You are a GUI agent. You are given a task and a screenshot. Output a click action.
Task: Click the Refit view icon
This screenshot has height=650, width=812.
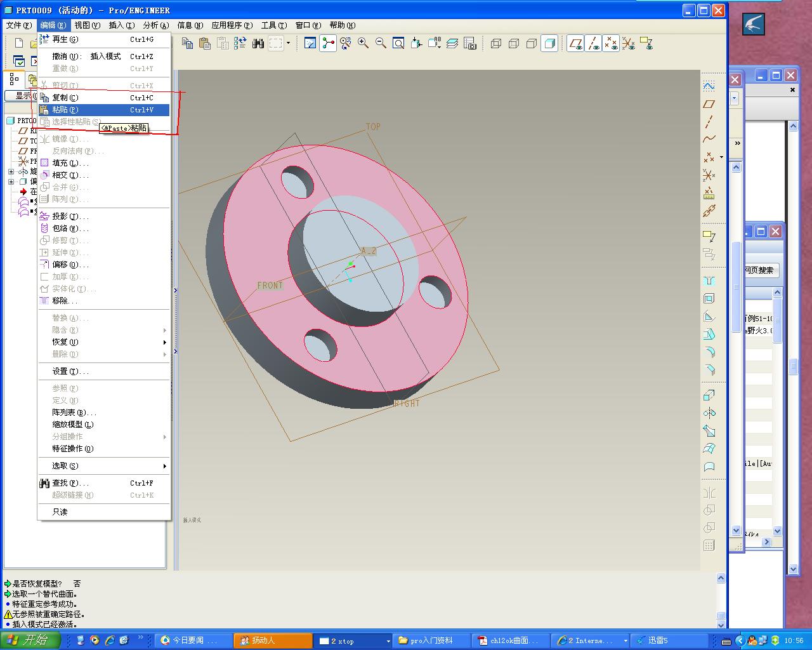398,43
